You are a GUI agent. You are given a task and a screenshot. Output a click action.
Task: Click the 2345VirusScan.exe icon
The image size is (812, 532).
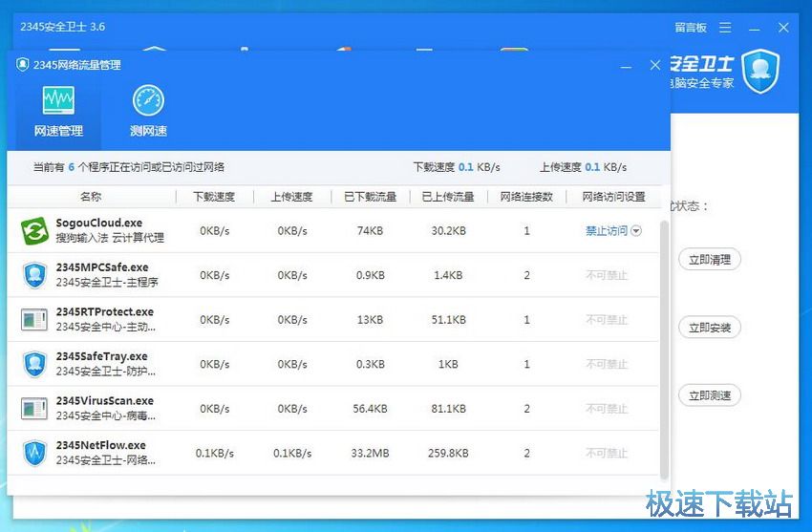[x=34, y=409]
